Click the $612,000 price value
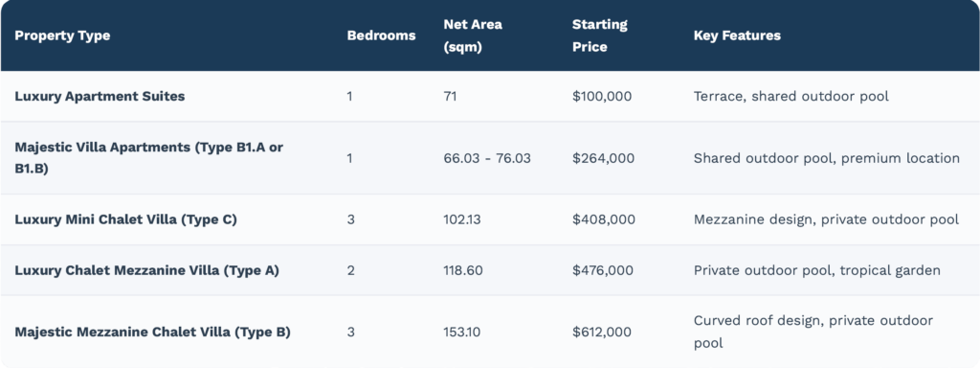This screenshot has width=980, height=368. 602,332
